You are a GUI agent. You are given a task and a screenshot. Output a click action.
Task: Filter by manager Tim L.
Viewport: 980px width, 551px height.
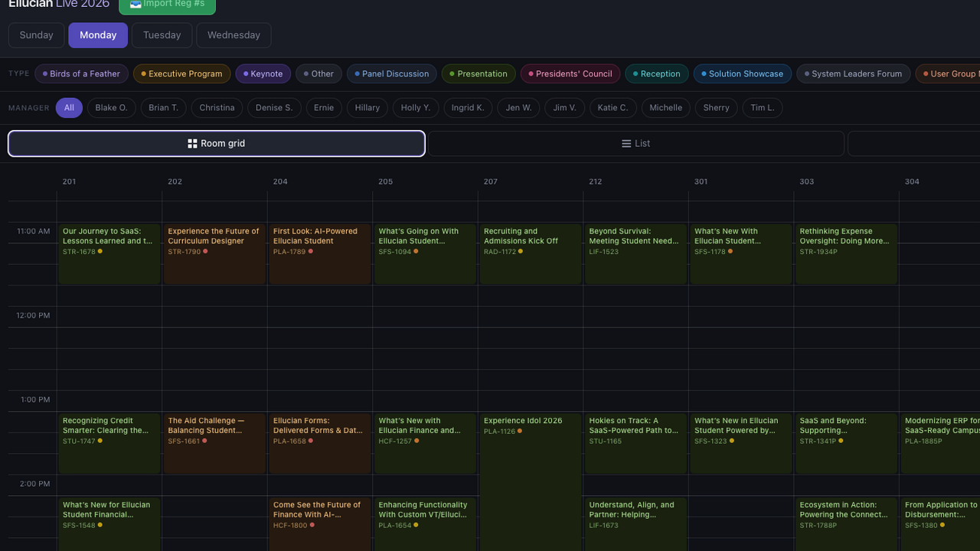(763, 108)
